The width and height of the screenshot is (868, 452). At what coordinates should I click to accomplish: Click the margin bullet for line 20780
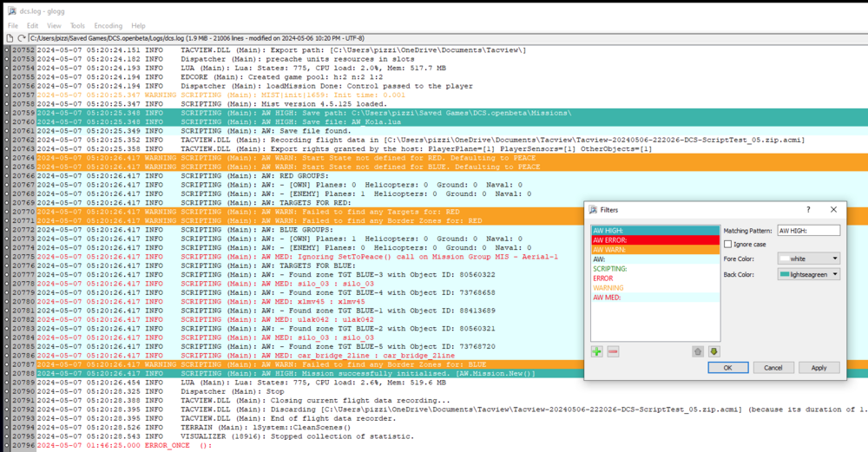[x=7, y=302]
